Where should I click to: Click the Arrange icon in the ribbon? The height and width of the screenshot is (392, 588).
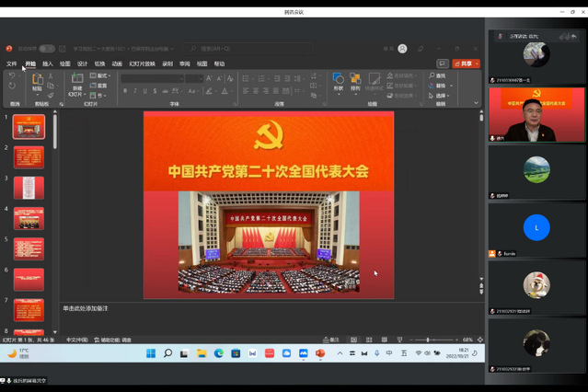pos(355,79)
